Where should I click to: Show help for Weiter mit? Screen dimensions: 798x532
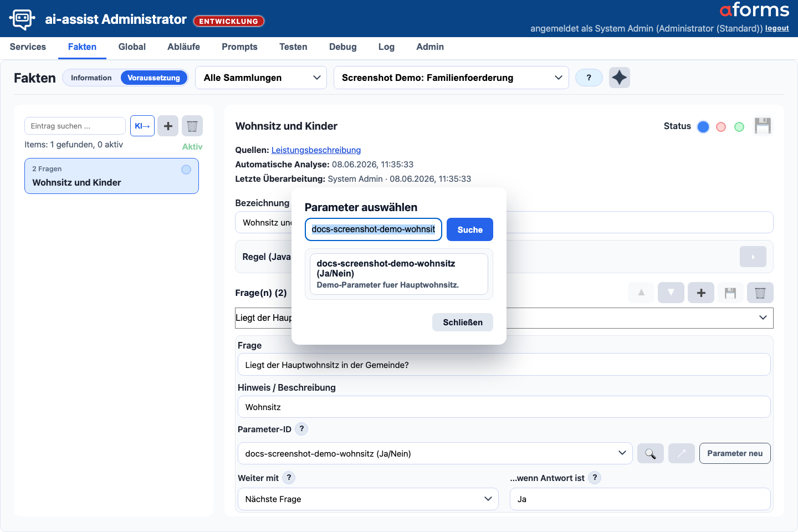click(289, 478)
